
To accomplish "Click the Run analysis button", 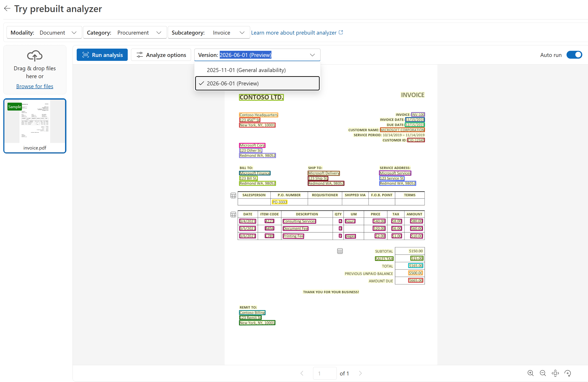I will click(102, 55).
